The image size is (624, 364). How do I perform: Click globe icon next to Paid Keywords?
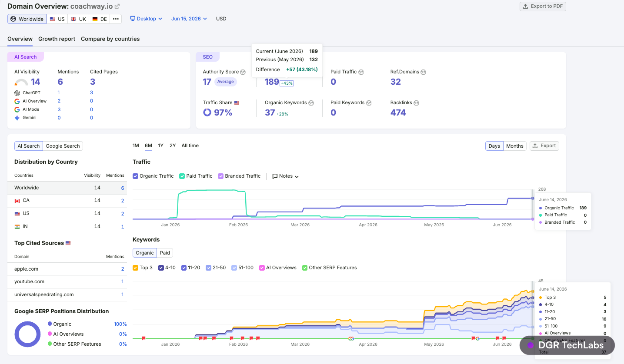point(369,103)
